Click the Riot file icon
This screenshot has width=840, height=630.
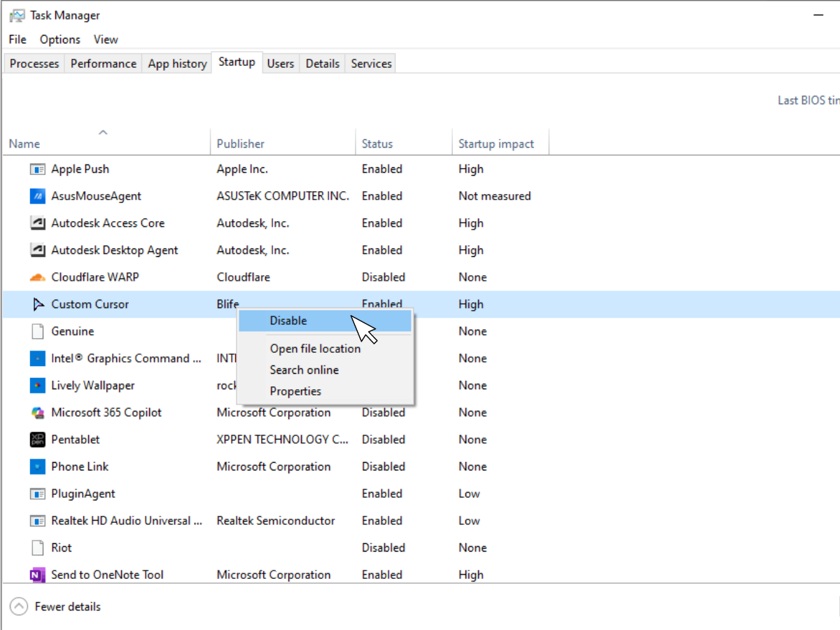pyautogui.click(x=38, y=547)
